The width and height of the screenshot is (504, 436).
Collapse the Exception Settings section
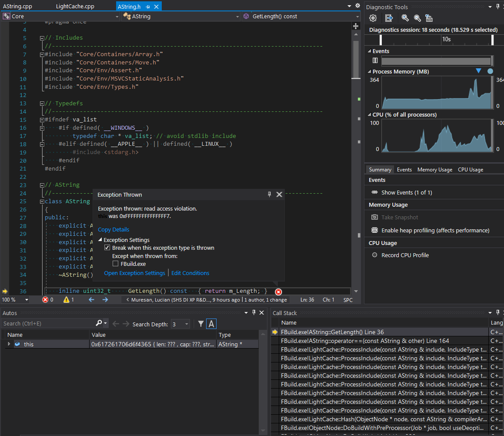click(100, 240)
